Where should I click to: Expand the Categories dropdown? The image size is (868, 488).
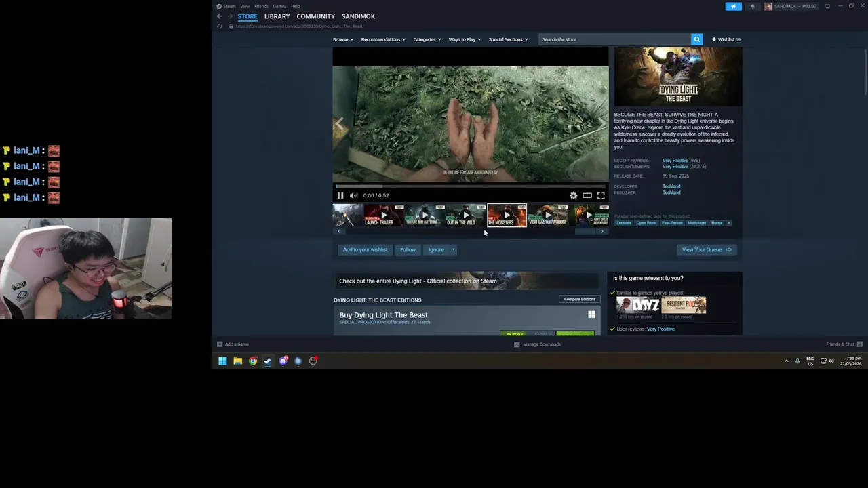(x=427, y=39)
